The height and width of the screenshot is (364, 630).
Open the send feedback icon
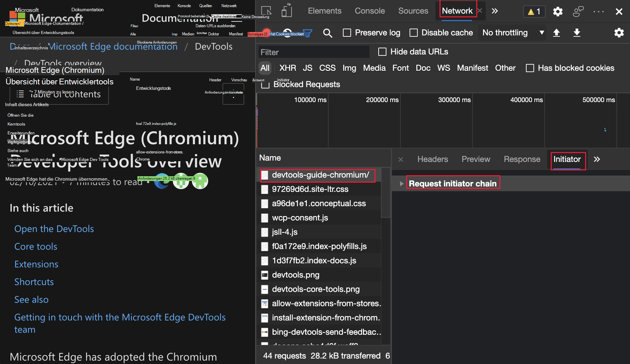pyautogui.click(x=578, y=12)
